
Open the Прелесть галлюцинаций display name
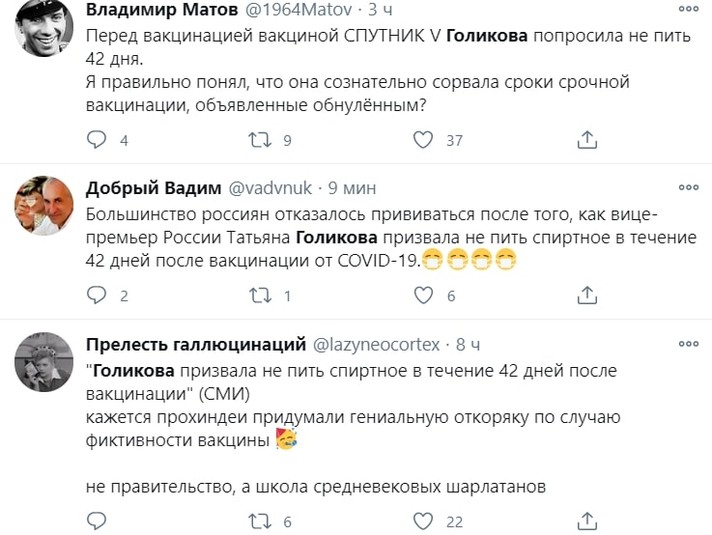(x=196, y=345)
